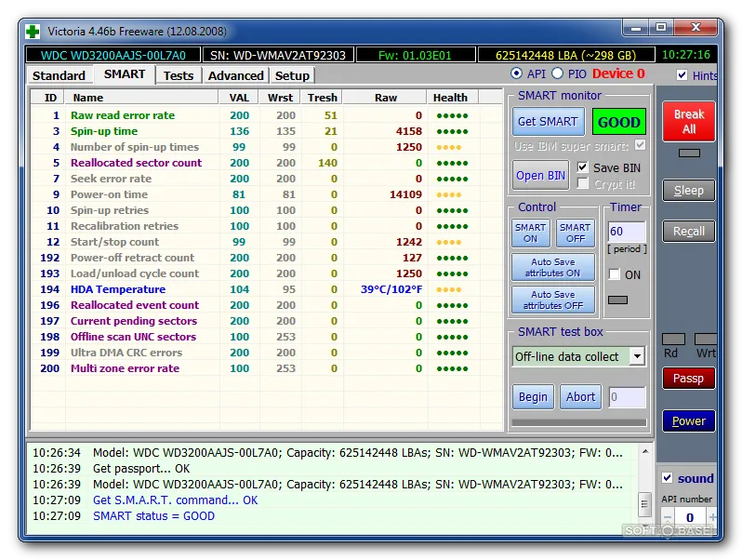Click the Sleep button

(688, 191)
